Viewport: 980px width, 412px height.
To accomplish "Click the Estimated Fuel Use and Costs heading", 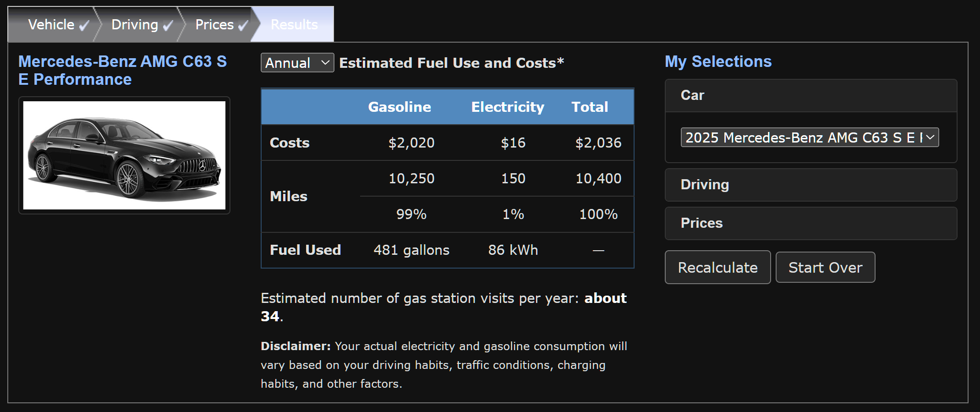I will [x=451, y=63].
